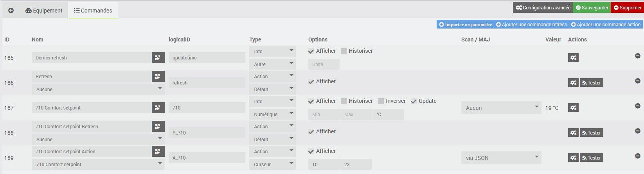Image resolution: width=644 pixels, height=174 pixels.
Task: Remove command 186 with minus icon
Action: point(637,81)
